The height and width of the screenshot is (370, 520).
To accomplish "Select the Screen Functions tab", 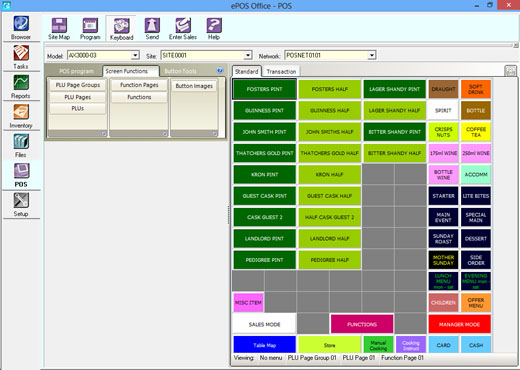I will tap(130, 71).
